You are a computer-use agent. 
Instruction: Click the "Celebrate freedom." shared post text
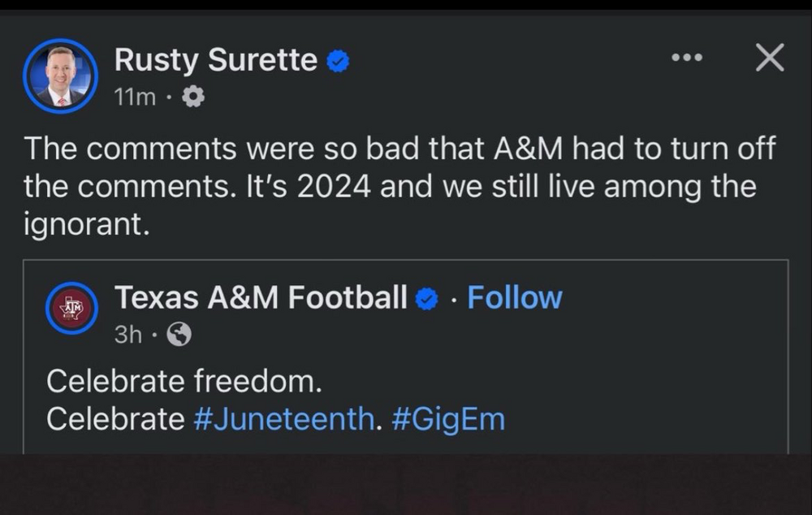point(179,381)
